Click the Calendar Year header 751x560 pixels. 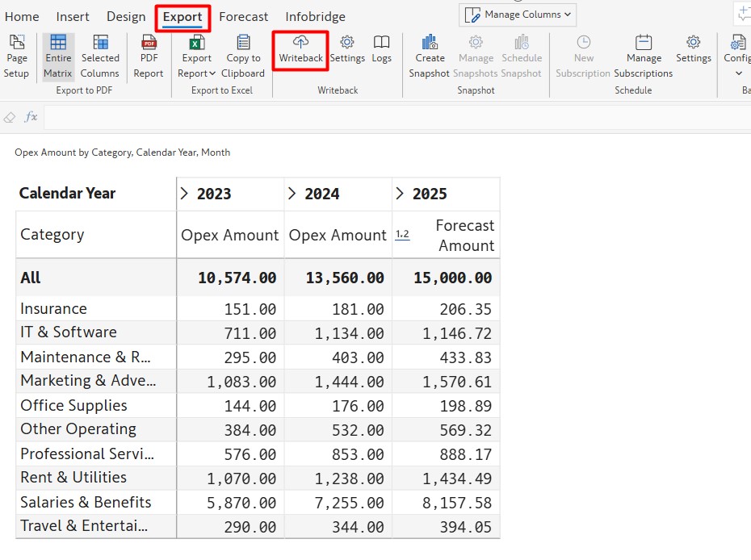pyautogui.click(x=67, y=194)
